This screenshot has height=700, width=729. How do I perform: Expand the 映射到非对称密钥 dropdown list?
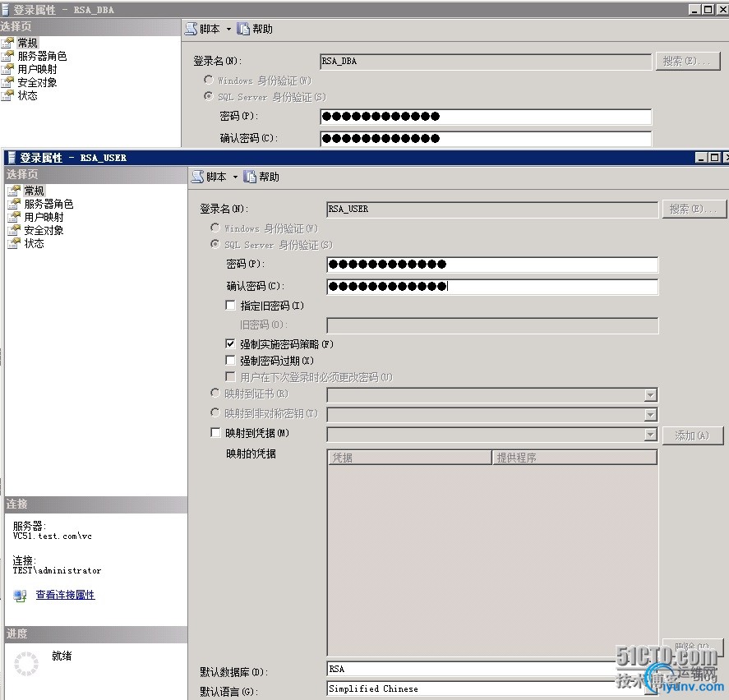click(650, 415)
